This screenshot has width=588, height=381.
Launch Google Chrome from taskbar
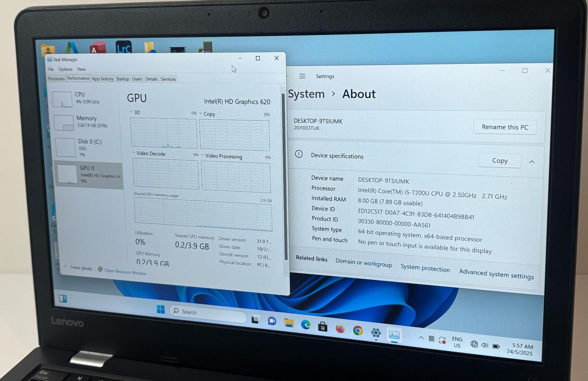pyautogui.click(x=357, y=331)
